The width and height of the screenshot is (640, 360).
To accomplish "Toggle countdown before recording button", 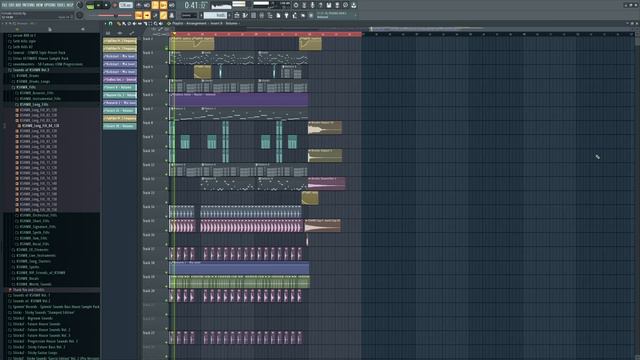I will [155, 5].
